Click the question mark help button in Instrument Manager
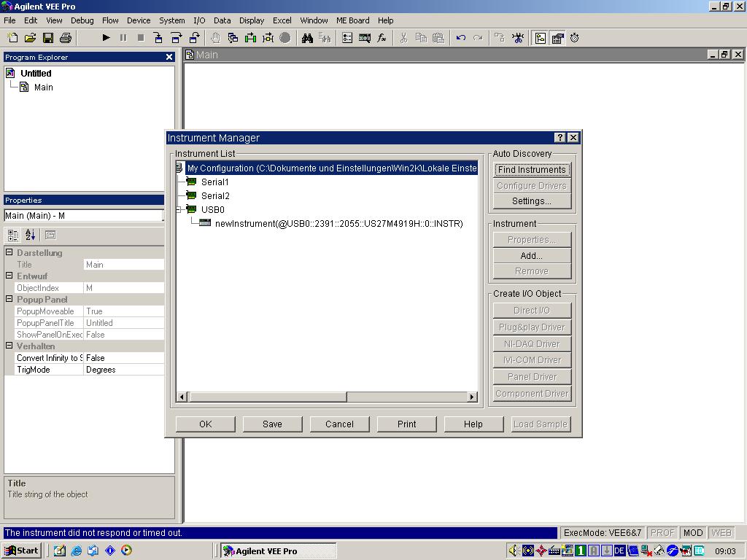This screenshot has width=747, height=560. click(560, 138)
